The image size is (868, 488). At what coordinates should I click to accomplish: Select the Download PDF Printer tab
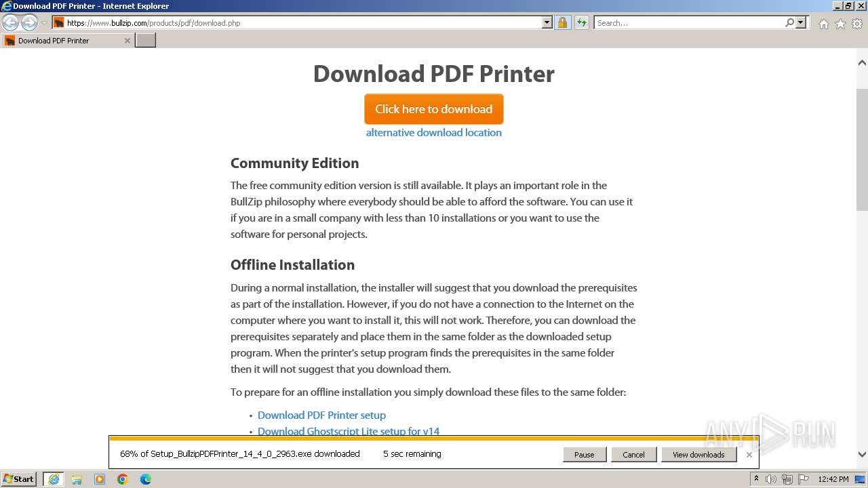point(67,41)
